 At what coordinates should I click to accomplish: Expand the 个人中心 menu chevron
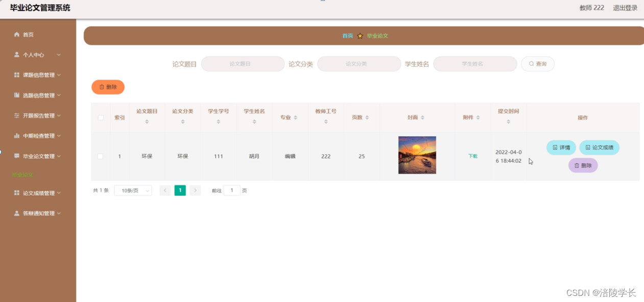pyautogui.click(x=59, y=55)
